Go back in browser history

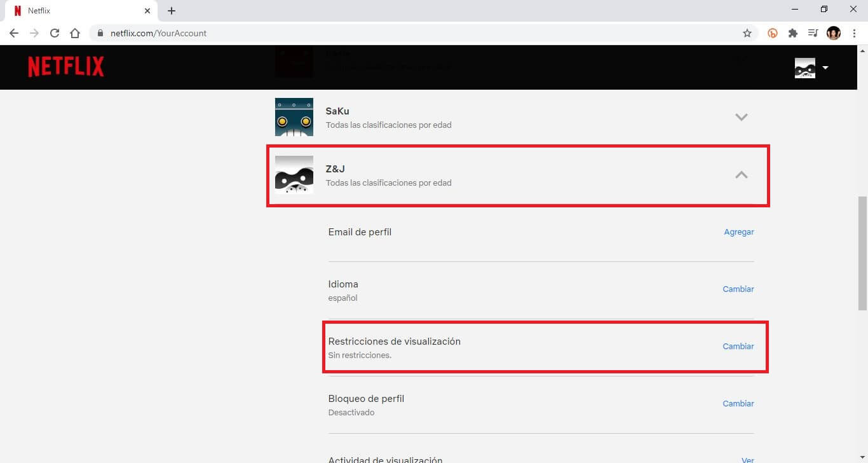click(14, 33)
